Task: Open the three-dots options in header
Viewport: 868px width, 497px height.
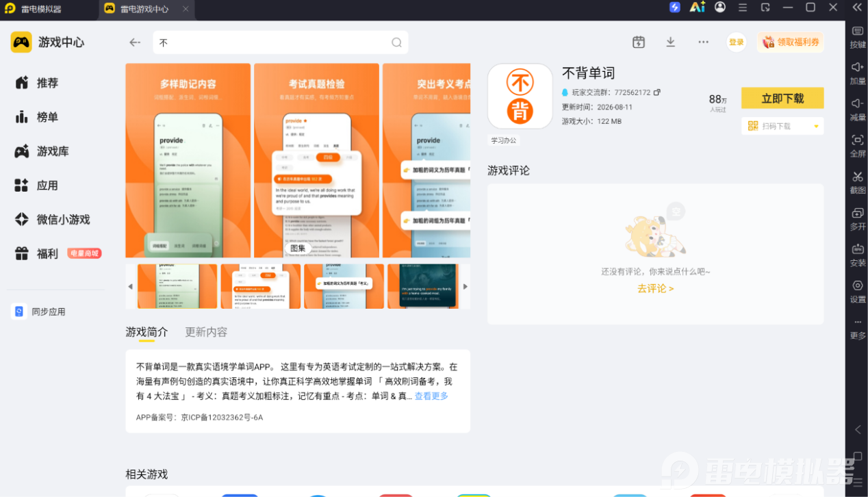Action: [x=703, y=42]
